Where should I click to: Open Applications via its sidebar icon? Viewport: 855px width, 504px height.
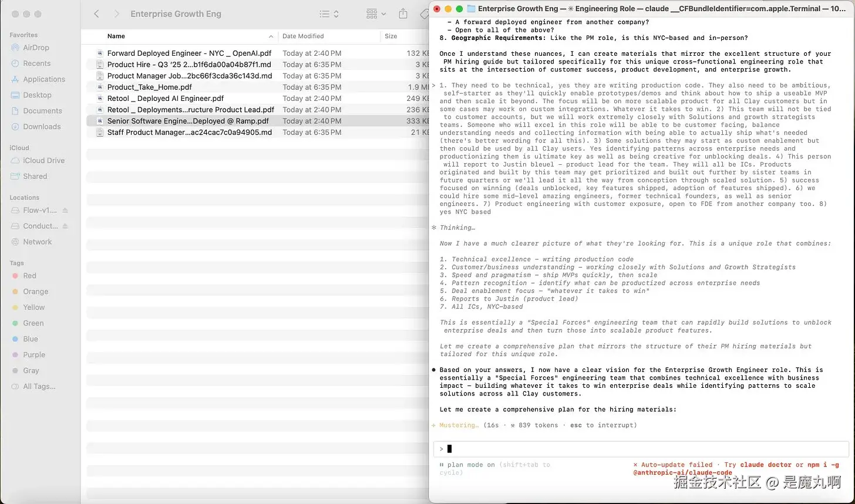[x=15, y=79]
